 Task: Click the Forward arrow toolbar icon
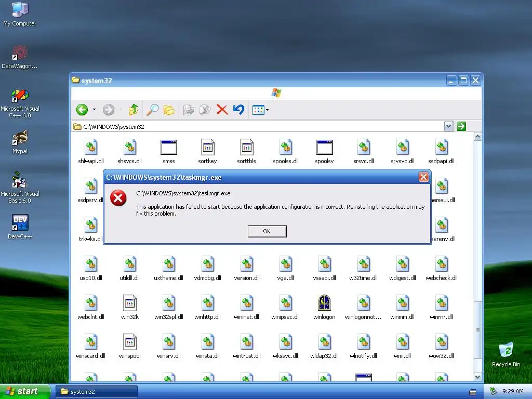point(109,110)
